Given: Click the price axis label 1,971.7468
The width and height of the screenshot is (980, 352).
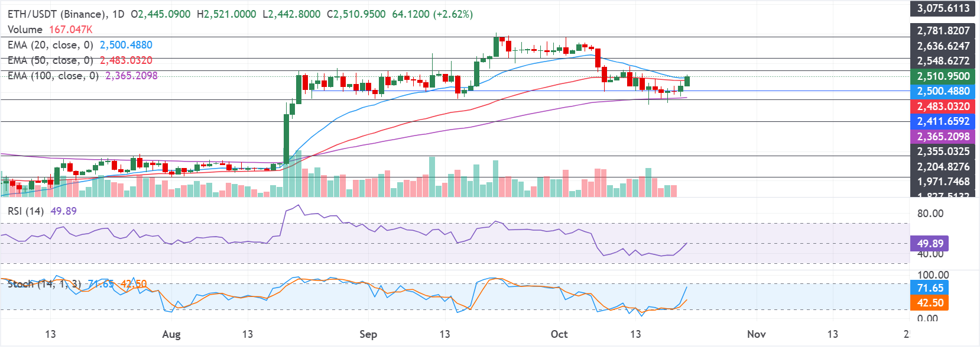Looking at the screenshot, I should 943,182.
